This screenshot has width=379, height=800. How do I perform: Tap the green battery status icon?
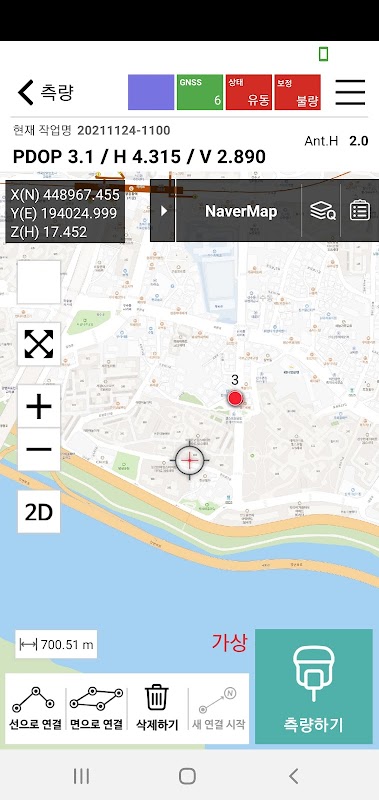tap(323, 54)
